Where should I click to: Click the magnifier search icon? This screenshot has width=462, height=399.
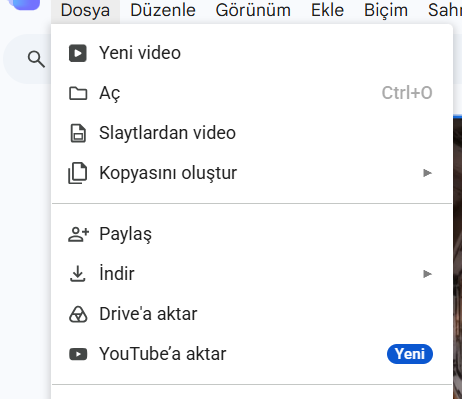click(x=36, y=59)
